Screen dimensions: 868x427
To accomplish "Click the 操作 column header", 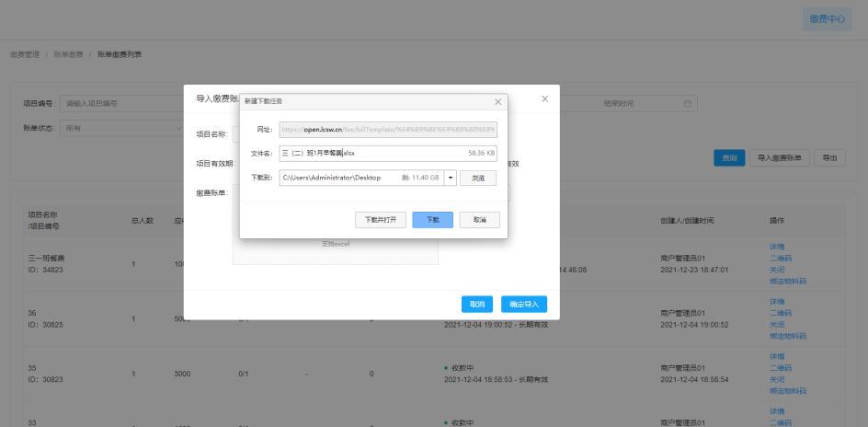I will [x=777, y=221].
